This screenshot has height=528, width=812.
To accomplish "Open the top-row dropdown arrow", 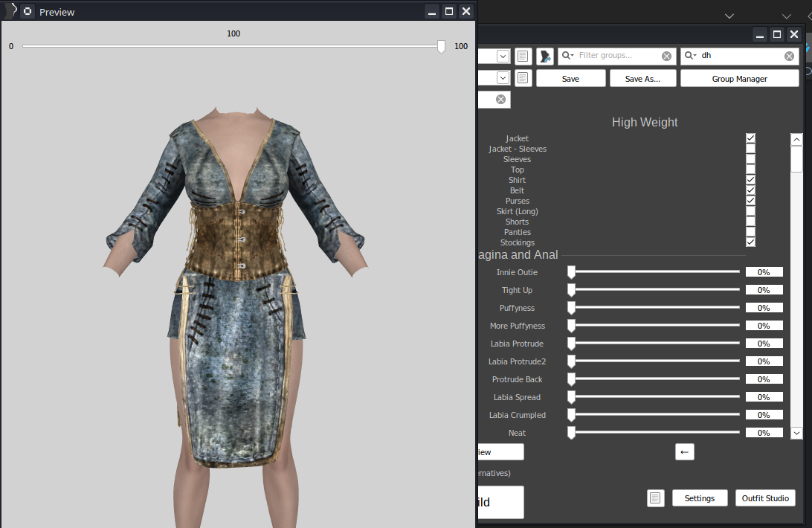I will (x=503, y=56).
